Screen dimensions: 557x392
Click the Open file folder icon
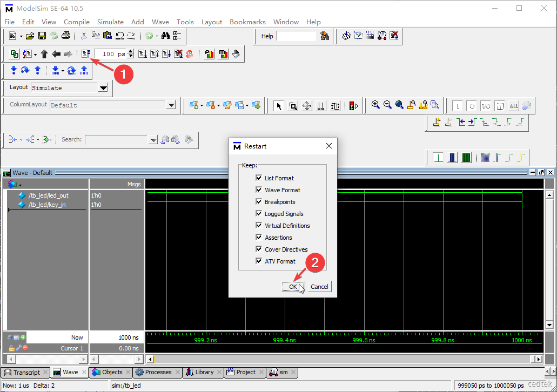[x=30, y=36]
